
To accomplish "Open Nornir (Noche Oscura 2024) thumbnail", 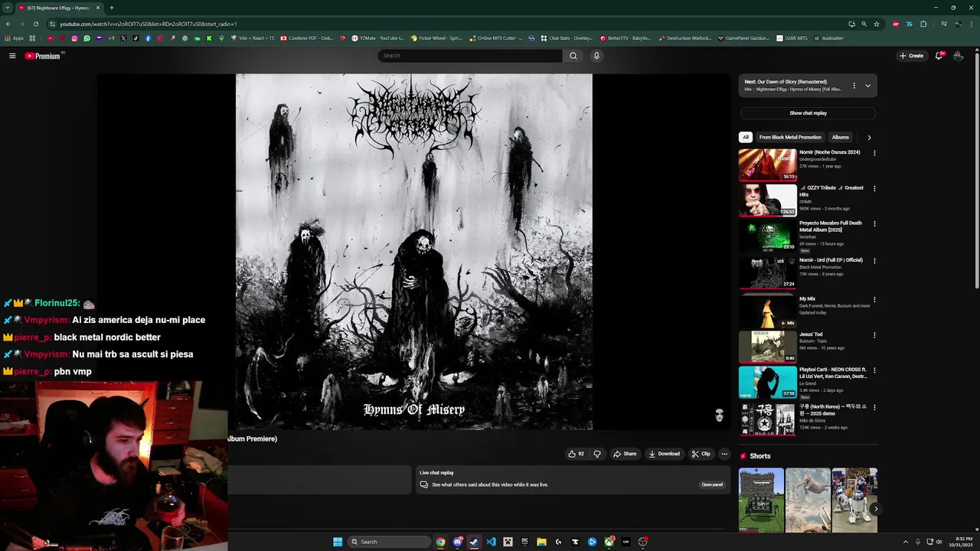I will [x=767, y=165].
